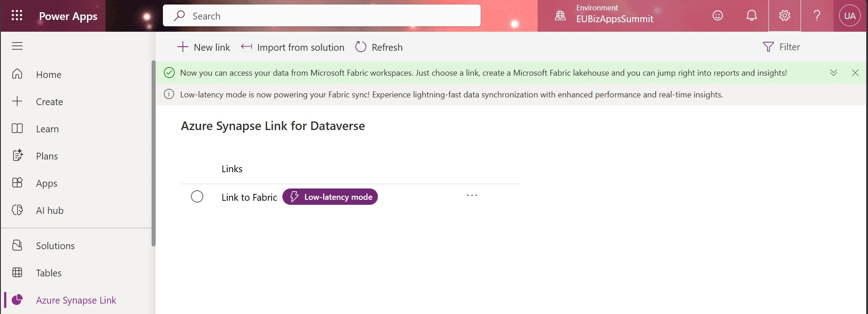Click Import from solution

coord(292,47)
